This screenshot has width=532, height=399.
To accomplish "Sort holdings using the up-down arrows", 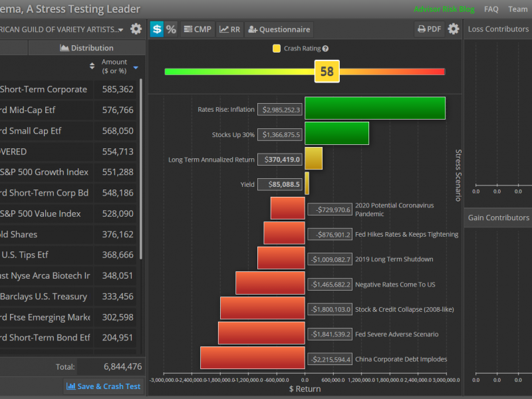I will [x=92, y=66].
